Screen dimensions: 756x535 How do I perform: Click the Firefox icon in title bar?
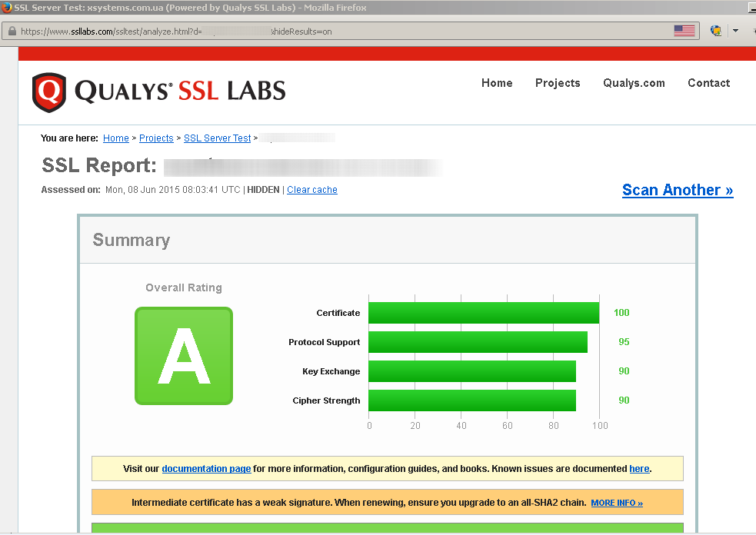[x=7, y=8]
